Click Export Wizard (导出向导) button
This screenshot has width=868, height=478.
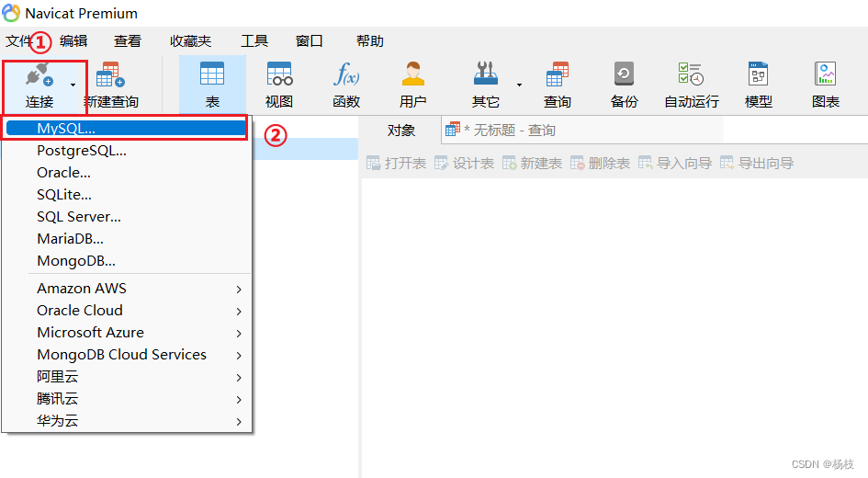[757, 164]
